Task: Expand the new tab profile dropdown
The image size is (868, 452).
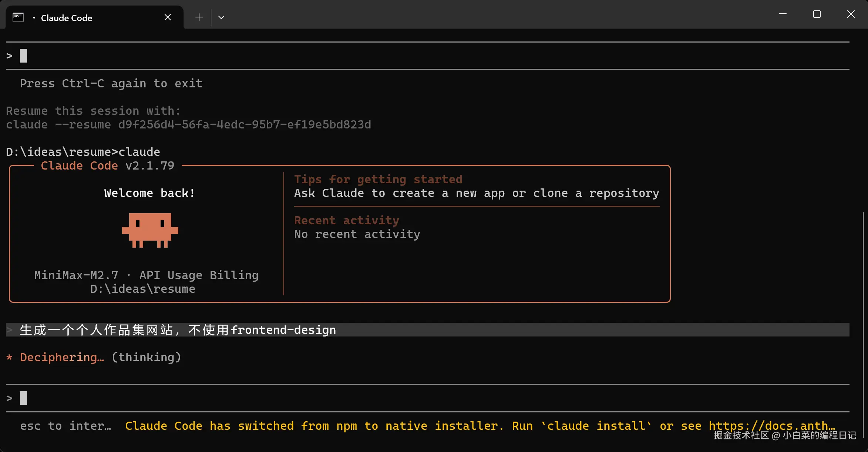Action: (221, 17)
